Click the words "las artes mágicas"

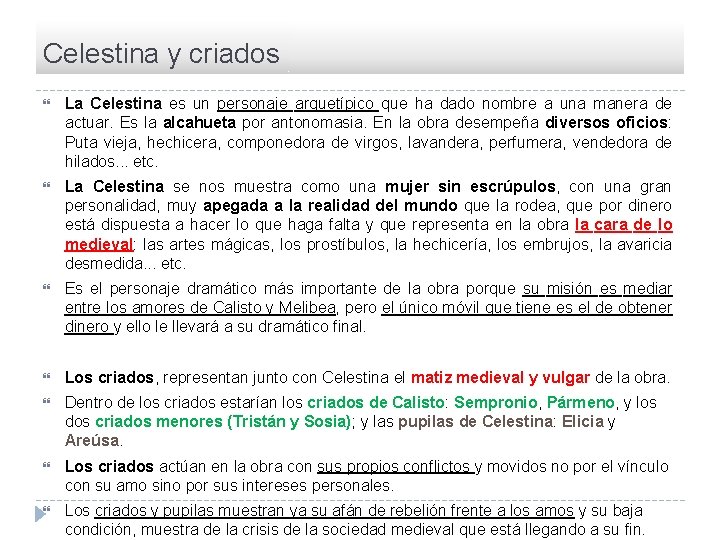pos(206,244)
